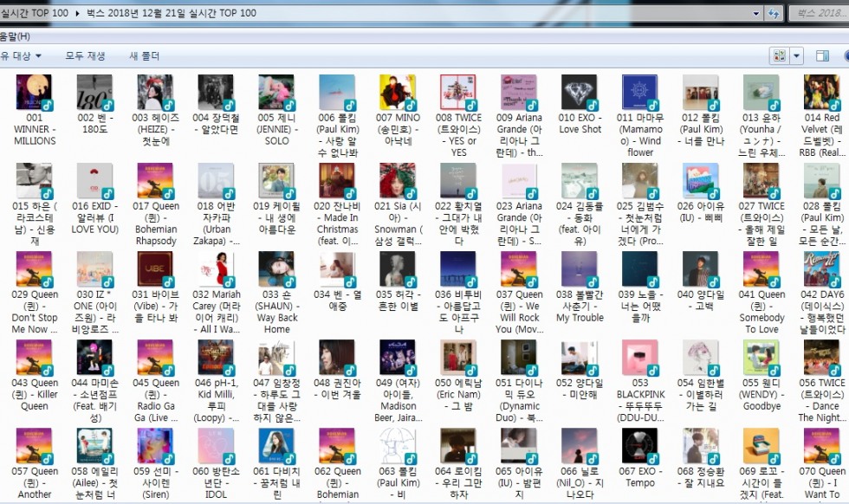Select 020 잔나비 Made In Christmas icon
The image size is (849, 504).
[337, 181]
